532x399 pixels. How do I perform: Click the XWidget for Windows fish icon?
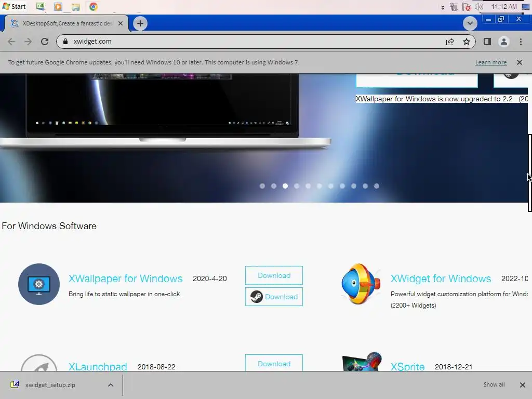[361, 284]
